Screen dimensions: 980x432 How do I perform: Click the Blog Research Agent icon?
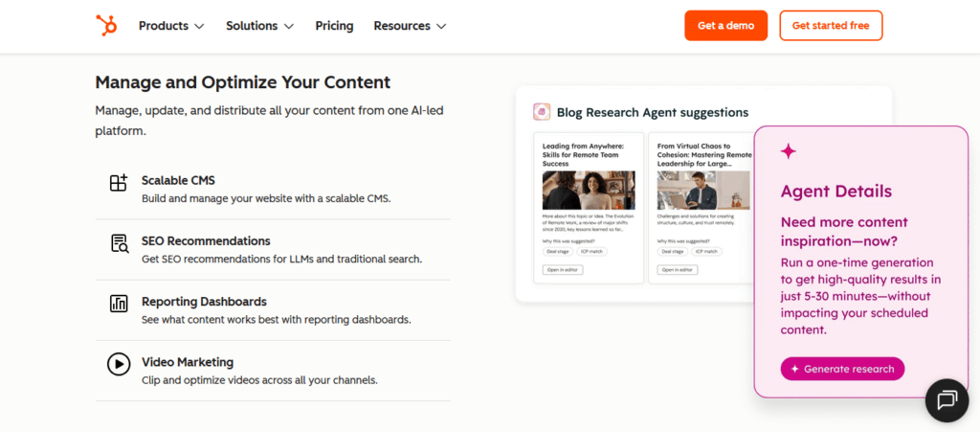tap(542, 112)
